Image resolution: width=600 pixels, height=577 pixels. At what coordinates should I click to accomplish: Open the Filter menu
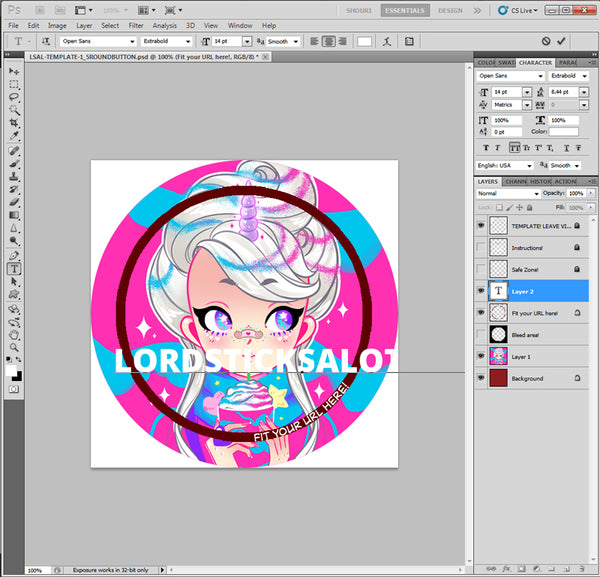[135, 25]
